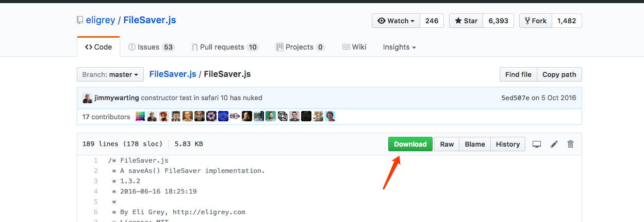
Task: Click the '189 lines (178 sloc)' file info
Action: pos(122,144)
